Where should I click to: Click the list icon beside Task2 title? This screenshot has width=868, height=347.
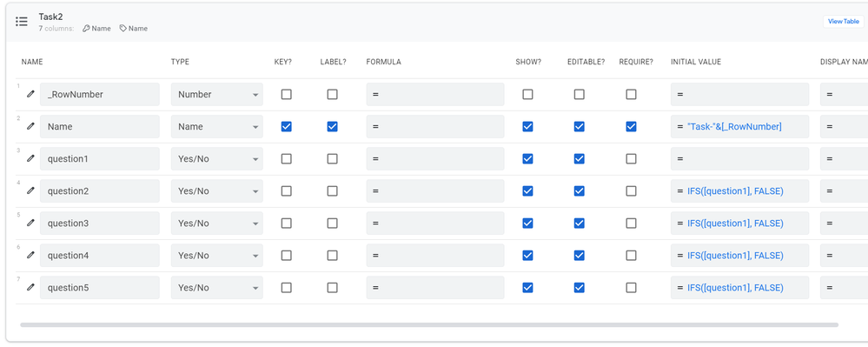tap(22, 22)
